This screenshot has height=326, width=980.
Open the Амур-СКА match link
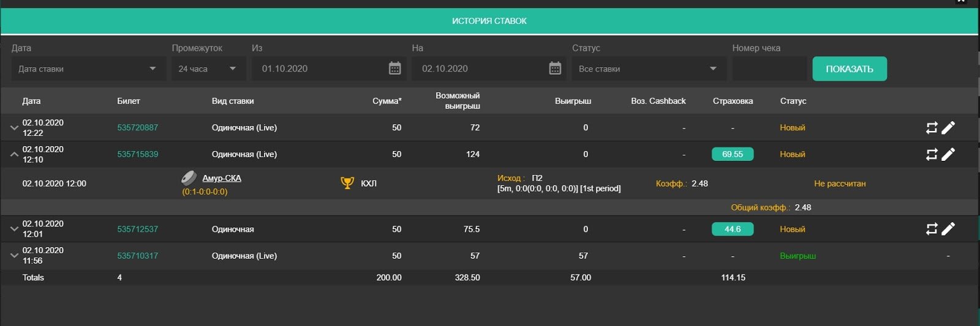[x=222, y=178]
